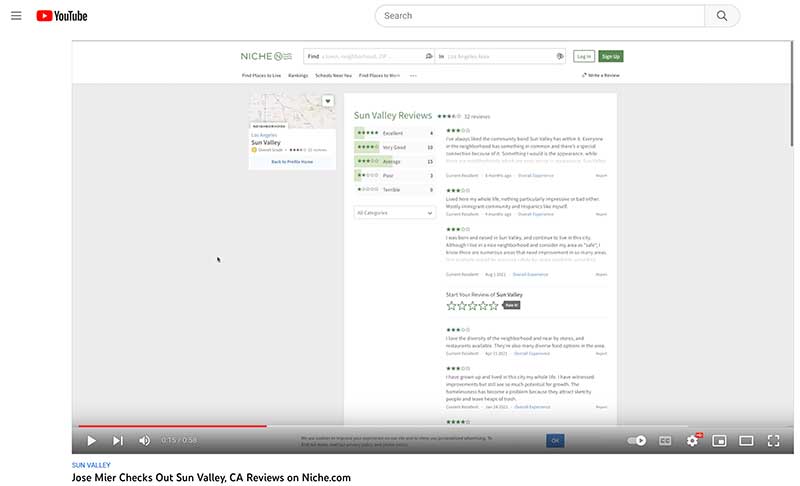Enter full screen mode
The width and height of the screenshot is (800, 486).
[773, 441]
